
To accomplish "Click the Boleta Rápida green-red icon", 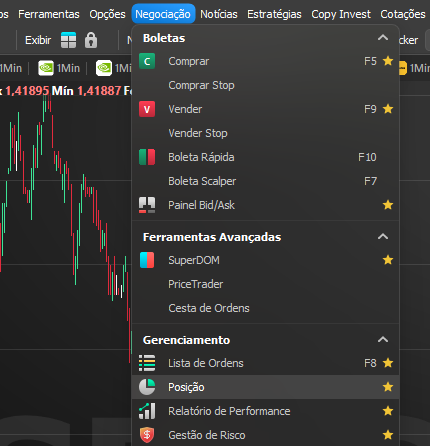I will (x=147, y=157).
